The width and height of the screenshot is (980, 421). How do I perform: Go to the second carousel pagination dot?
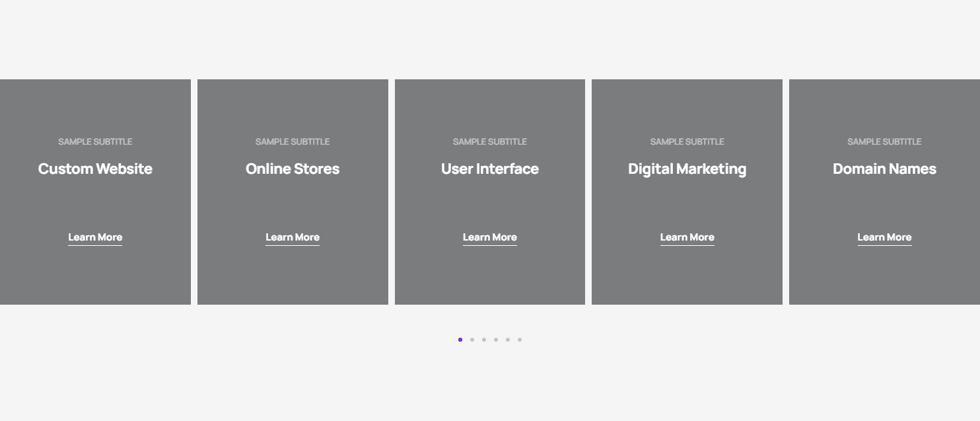[x=472, y=340]
